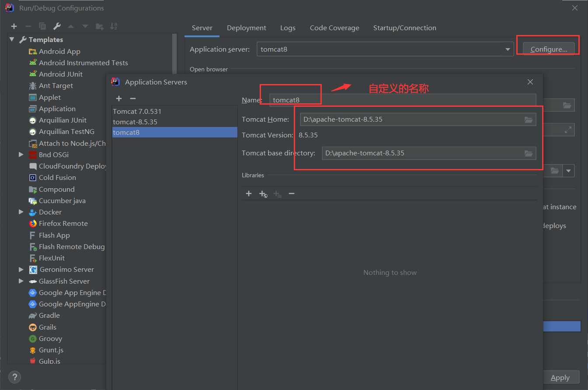
Task: Copy configuration icon in Run/Debug toolbar
Action: click(x=42, y=26)
